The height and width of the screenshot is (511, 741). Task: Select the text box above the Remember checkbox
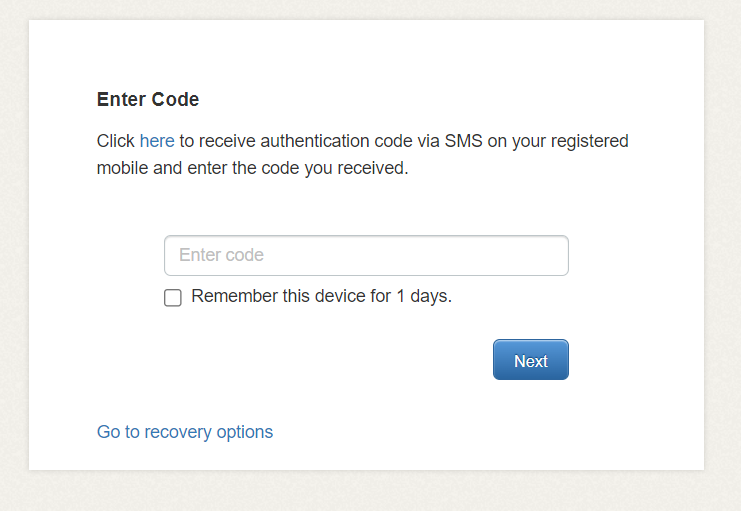[x=366, y=255]
